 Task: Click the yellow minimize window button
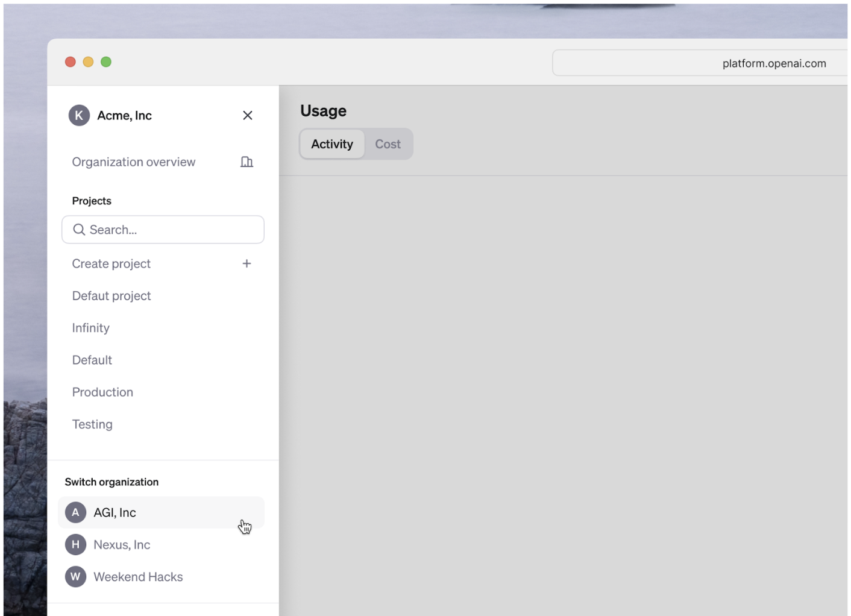(x=88, y=61)
